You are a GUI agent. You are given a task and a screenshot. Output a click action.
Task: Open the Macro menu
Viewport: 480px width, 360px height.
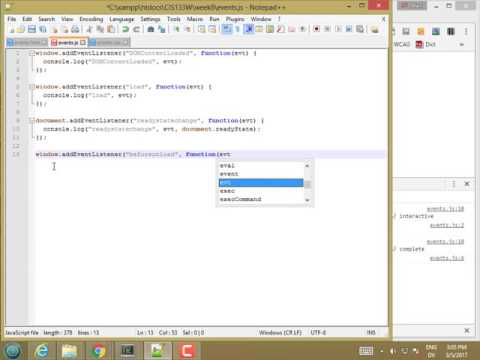coord(195,19)
